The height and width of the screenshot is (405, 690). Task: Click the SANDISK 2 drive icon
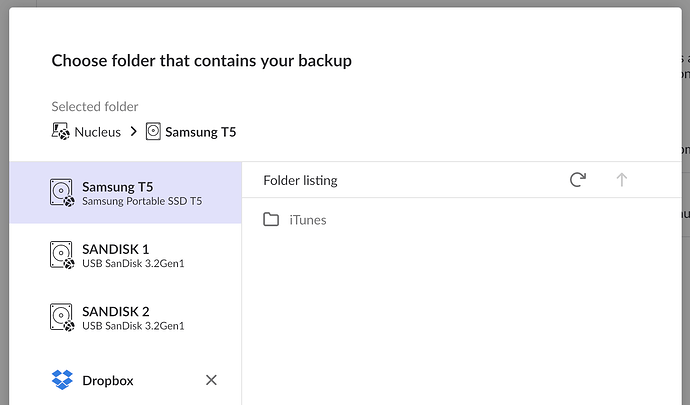point(62,317)
